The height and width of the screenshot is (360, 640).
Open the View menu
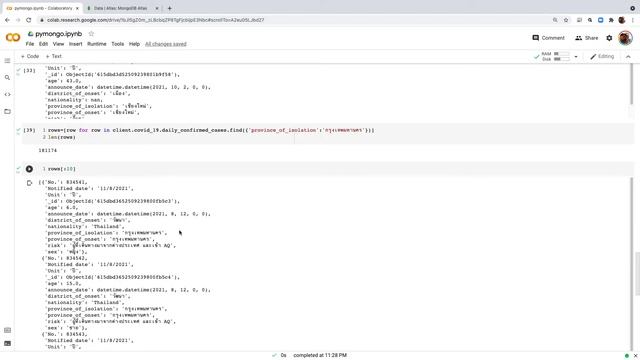58,44
